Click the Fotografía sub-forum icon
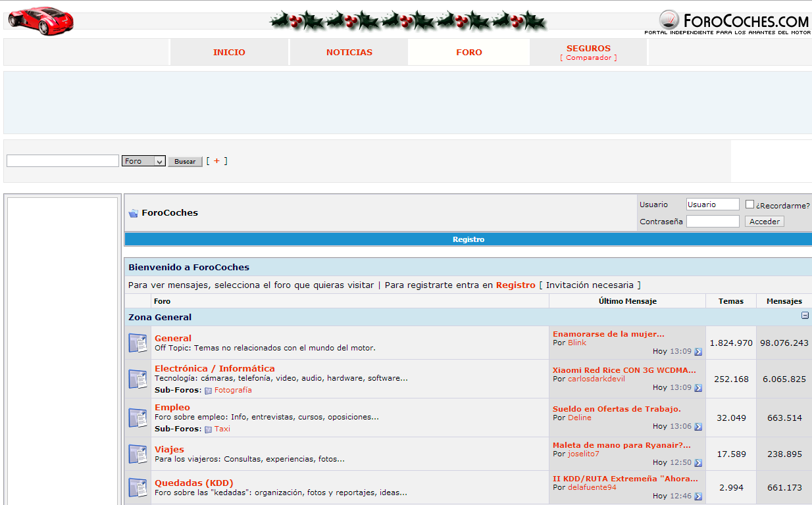The image size is (812, 505). point(208,391)
